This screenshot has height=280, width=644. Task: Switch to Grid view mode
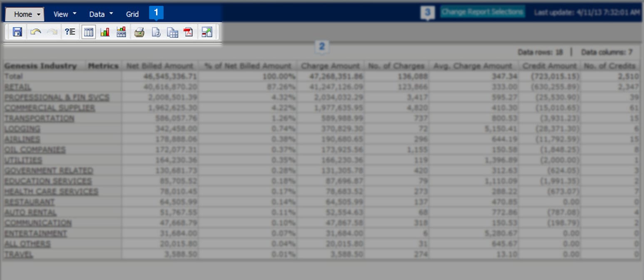coord(88,32)
